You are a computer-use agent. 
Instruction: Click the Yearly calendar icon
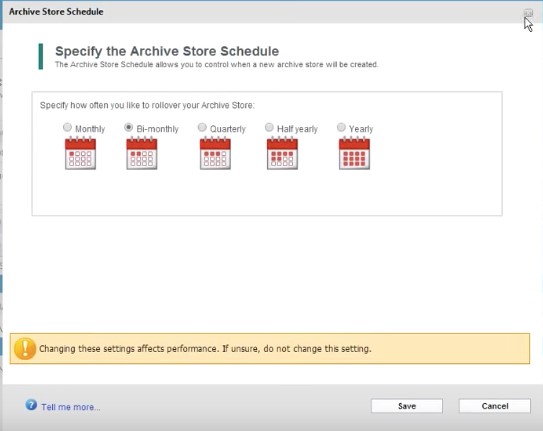point(354,153)
